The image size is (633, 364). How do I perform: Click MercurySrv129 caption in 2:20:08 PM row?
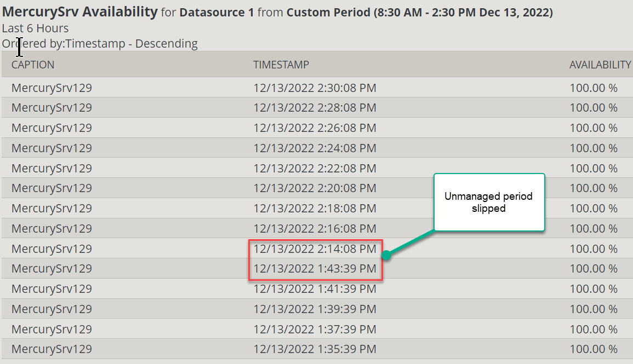52,188
